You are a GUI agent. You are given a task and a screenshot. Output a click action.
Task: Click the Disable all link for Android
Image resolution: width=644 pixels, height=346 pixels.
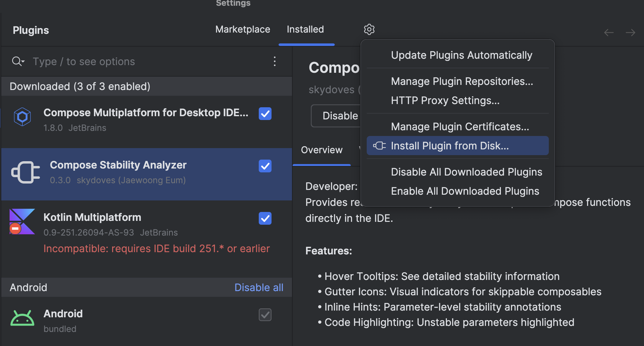258,287
